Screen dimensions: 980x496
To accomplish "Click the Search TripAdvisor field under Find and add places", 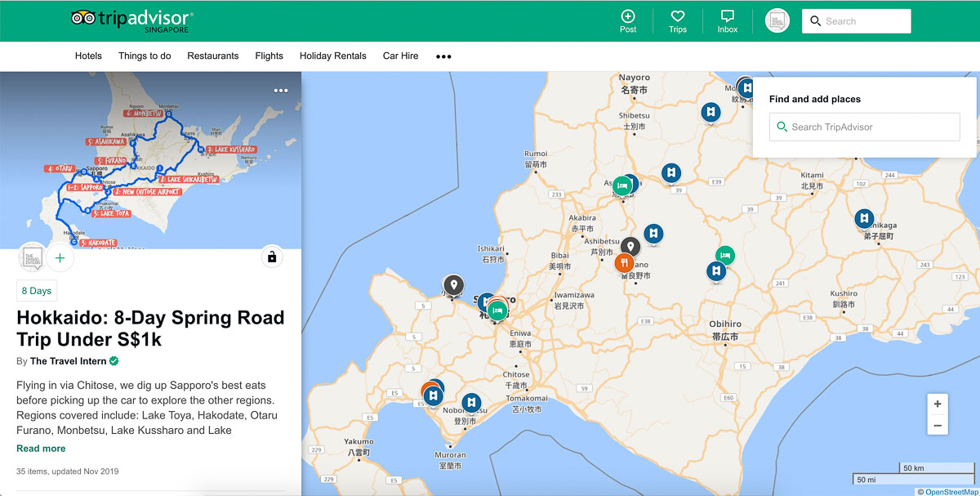I will [x=863, y=127].
